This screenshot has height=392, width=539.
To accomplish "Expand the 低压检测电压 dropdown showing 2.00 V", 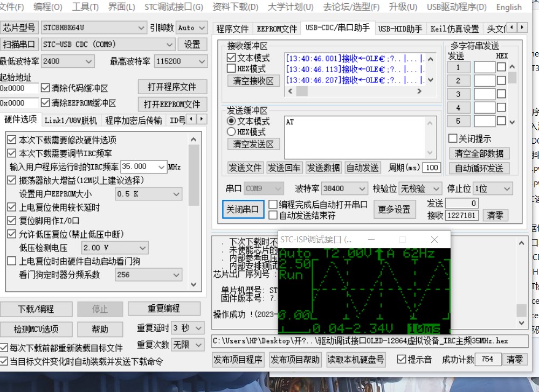I will pyautogui.click(x=114, y=248).
